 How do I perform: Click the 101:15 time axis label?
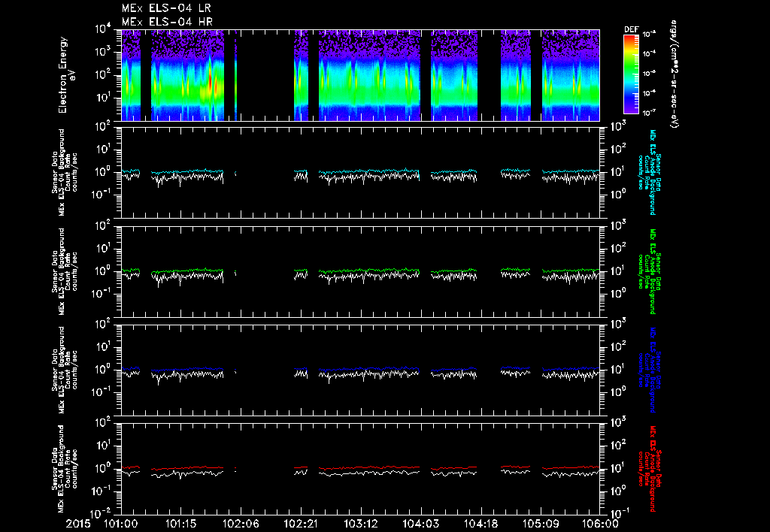(x=180, y=523)
